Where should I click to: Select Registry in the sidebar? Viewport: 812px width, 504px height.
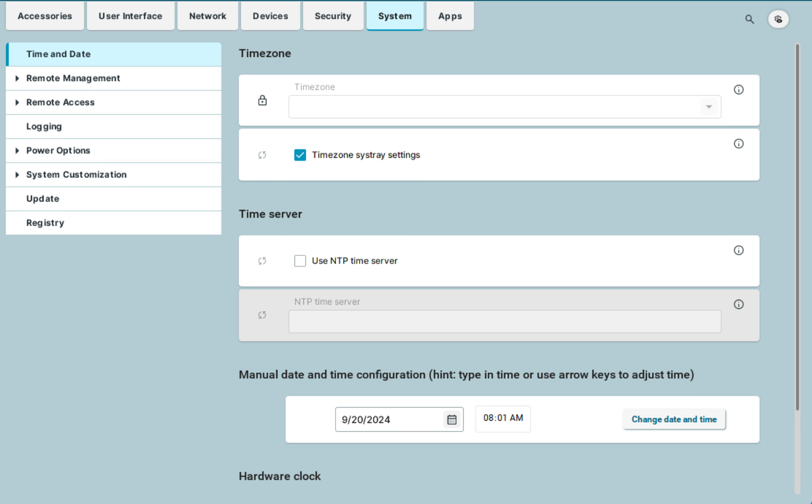[x=45, y=223]
